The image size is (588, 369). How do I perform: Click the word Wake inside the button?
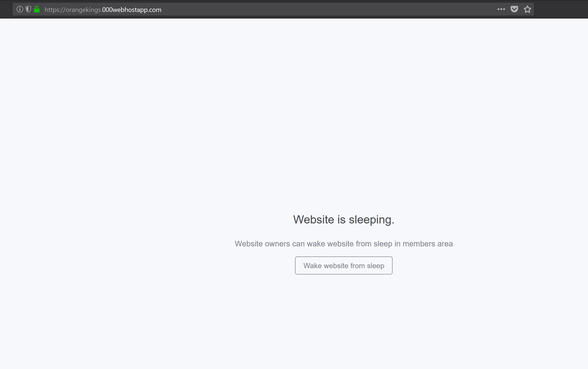312,266
